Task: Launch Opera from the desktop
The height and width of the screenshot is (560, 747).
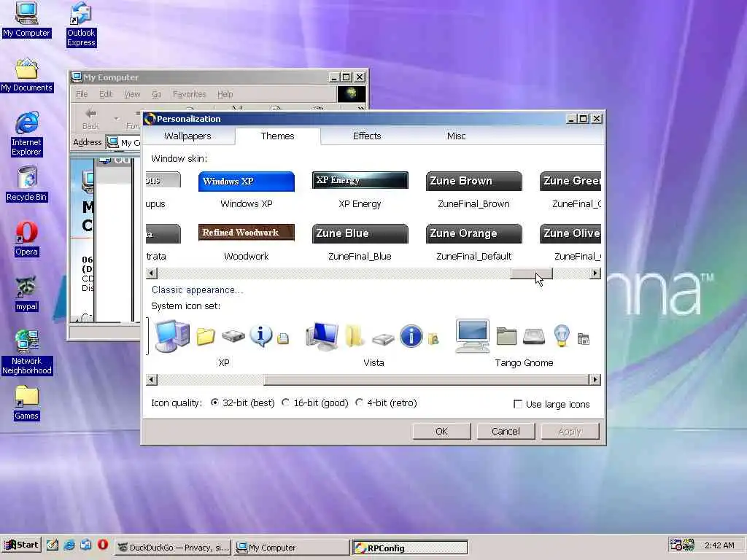Action: (x=26, y=238)
